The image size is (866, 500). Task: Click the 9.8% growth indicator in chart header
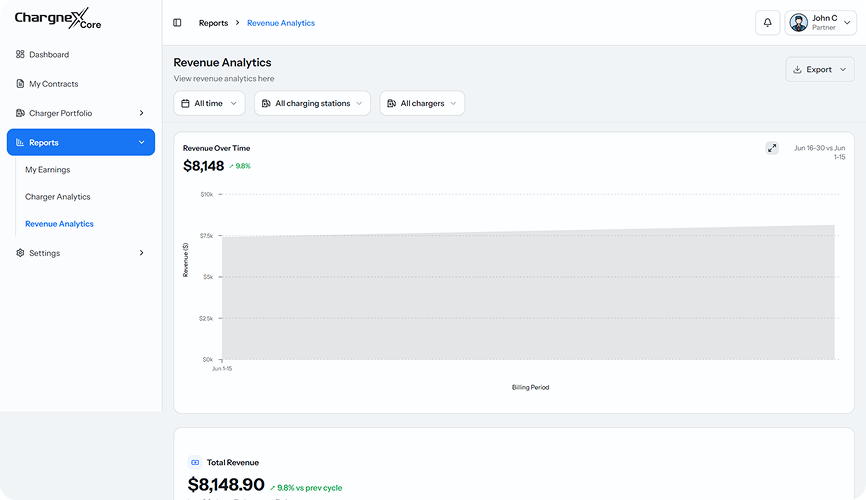coord(240,166)
